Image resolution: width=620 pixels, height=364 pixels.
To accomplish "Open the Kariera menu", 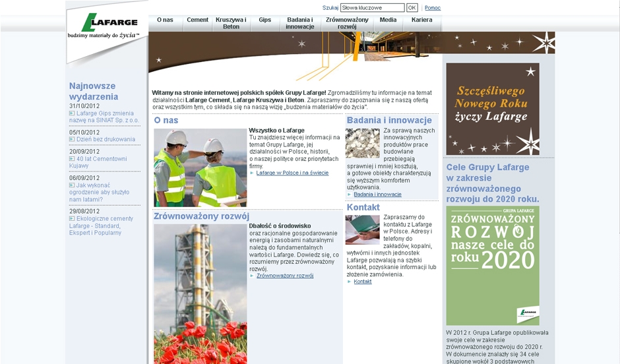I will tap(421, 20).
